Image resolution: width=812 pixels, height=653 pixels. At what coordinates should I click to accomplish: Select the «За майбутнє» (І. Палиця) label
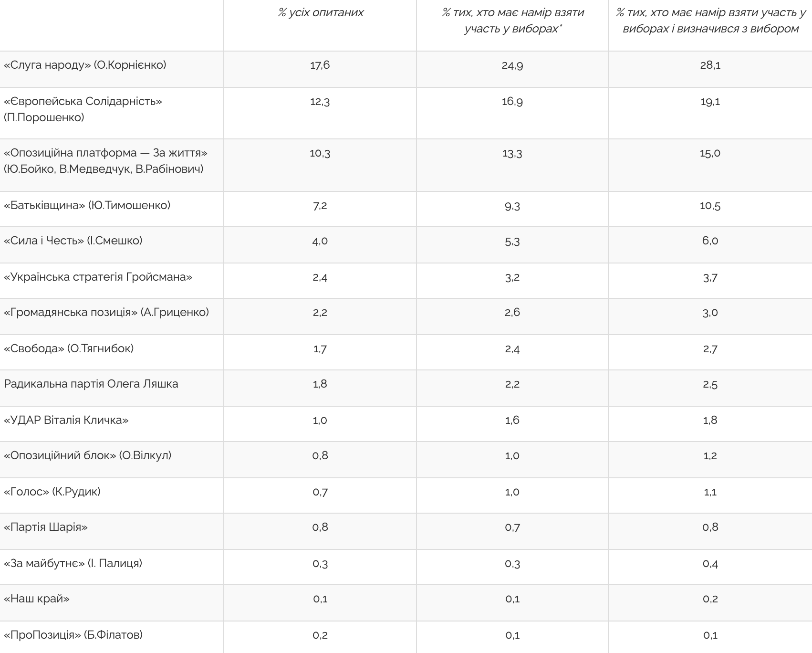73,563
